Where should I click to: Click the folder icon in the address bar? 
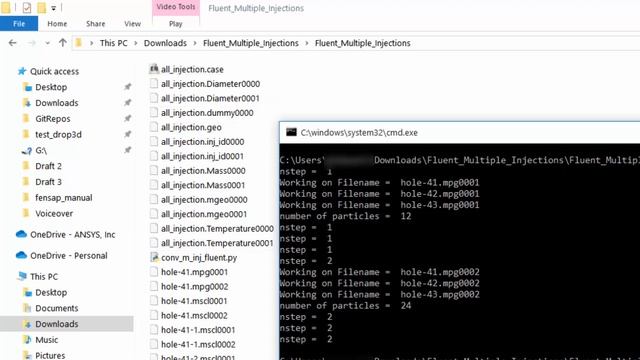tap(79, 43)
